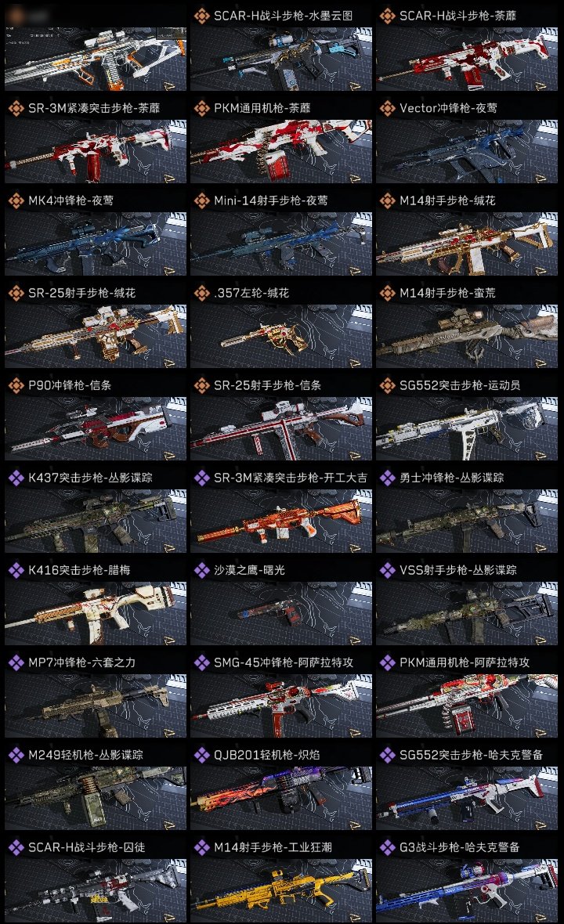Open the M14射手步枪-绒花 skin card
This screenshot has height=924, width=564.
pos(467,244)
